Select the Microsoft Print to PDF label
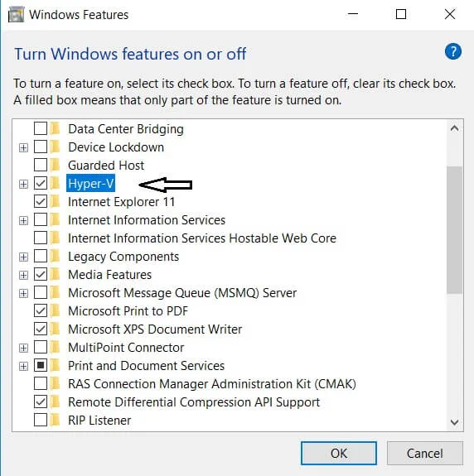 point(128,311)
